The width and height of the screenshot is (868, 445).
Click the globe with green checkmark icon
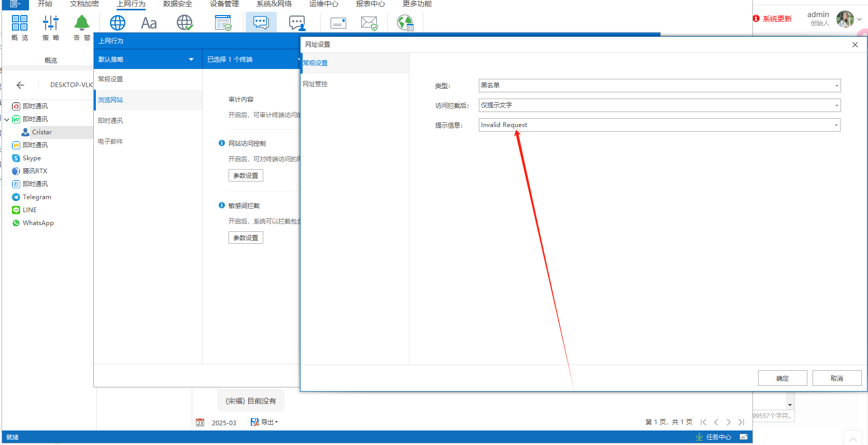pyautogui.click(x=184, y=23)
